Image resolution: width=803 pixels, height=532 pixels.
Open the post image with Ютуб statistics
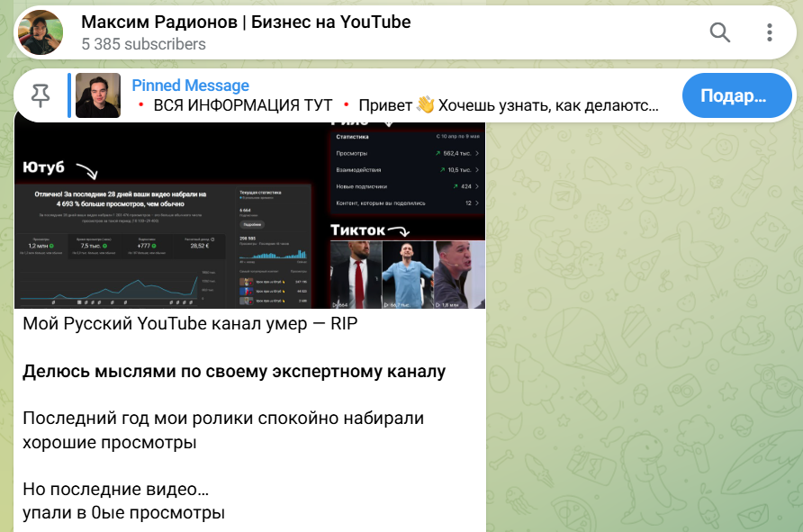click(249, 215)
